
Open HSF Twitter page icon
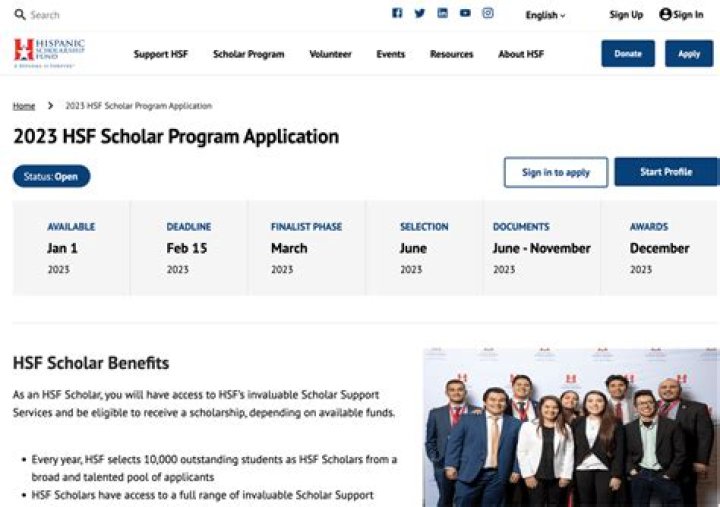420,14
